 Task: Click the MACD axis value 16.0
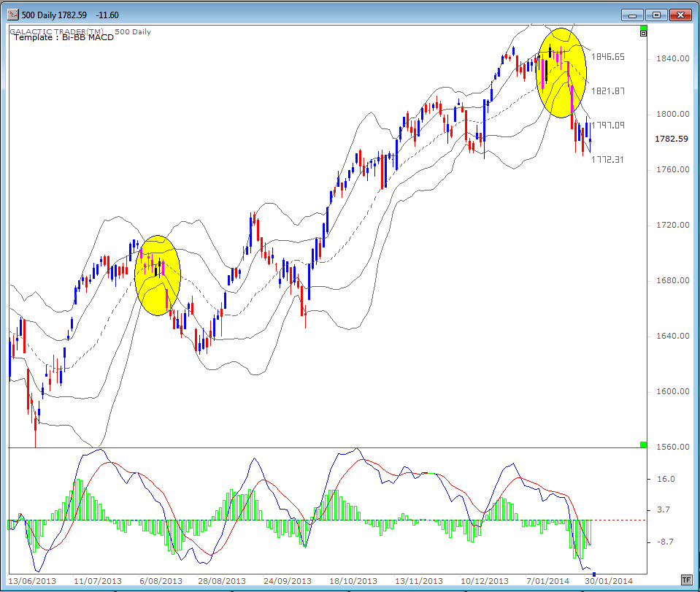pos(666,479)
